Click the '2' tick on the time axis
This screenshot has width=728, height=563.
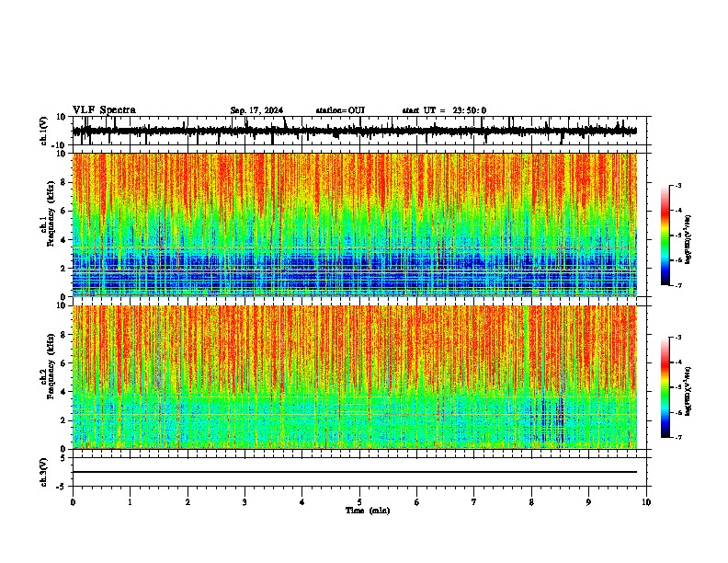[x=188, y=502]
